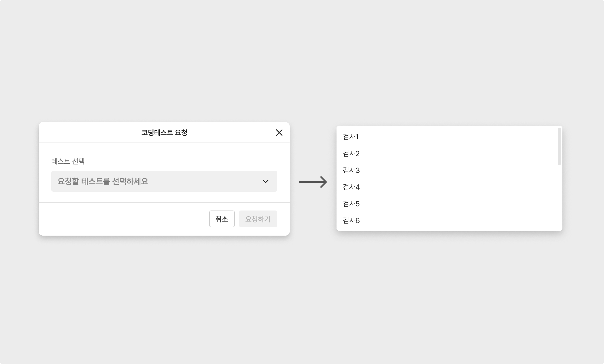Select the 검사4 entry
The height and width of the screenshot is (364, 604).
click(x=351, y=187)
